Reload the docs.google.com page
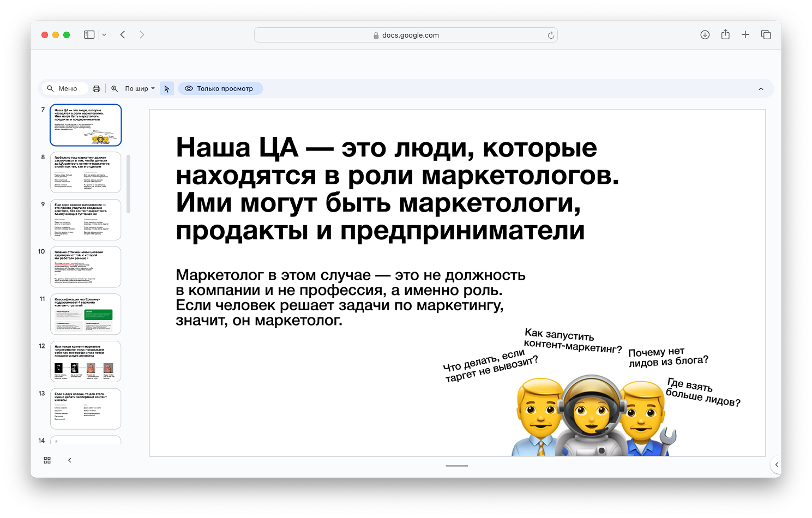812x518 pixels. tap(551, 35)
